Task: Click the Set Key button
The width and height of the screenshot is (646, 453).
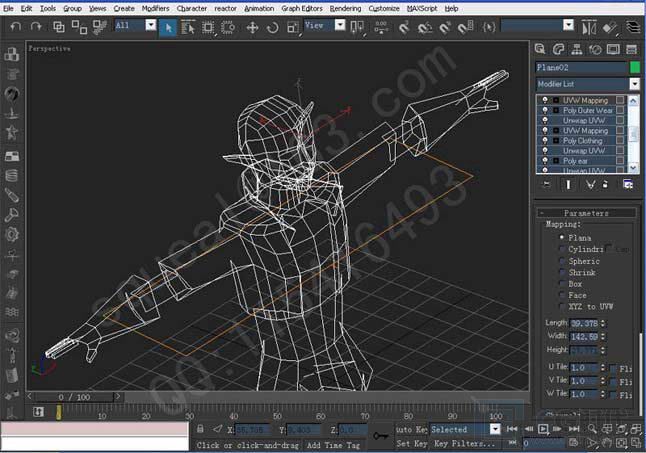Action: coord(411,444)
